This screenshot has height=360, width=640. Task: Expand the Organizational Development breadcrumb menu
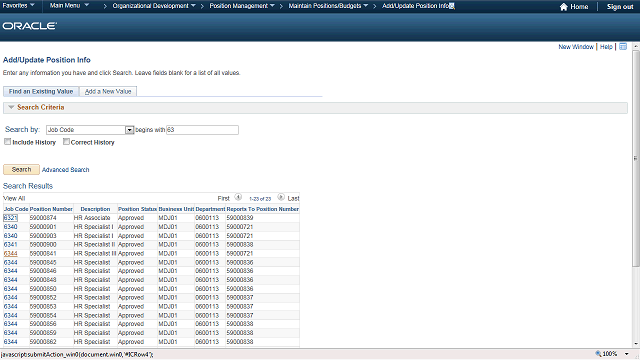tap(154, 6)
